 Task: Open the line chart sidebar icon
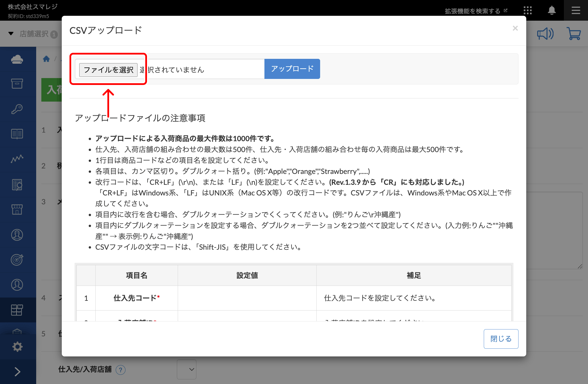tap(17, 159)
